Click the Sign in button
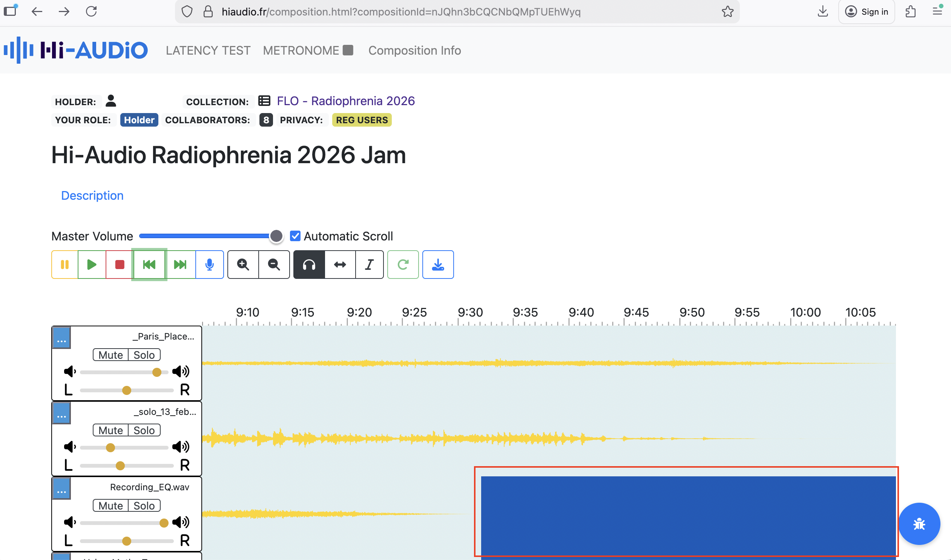This screenshot has width=951, height=560. [x=867, y=11]
